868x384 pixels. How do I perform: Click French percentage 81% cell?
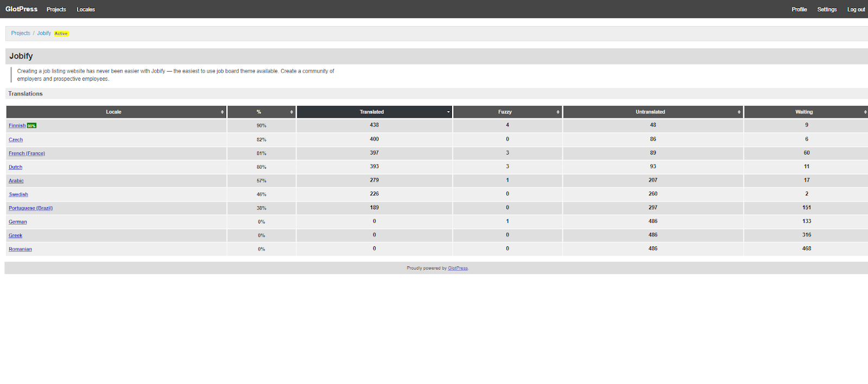pyautogui.click(x=261, y=153)
